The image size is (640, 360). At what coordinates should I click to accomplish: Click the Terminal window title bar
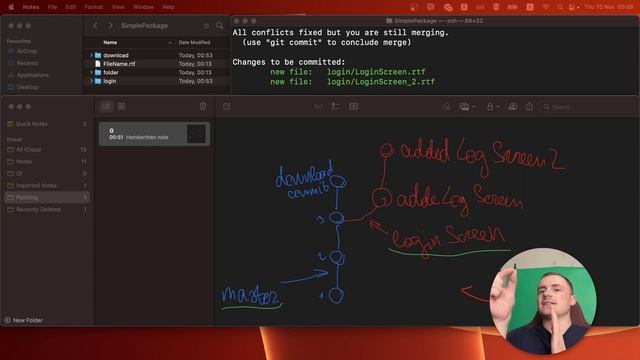click(434, 20)
